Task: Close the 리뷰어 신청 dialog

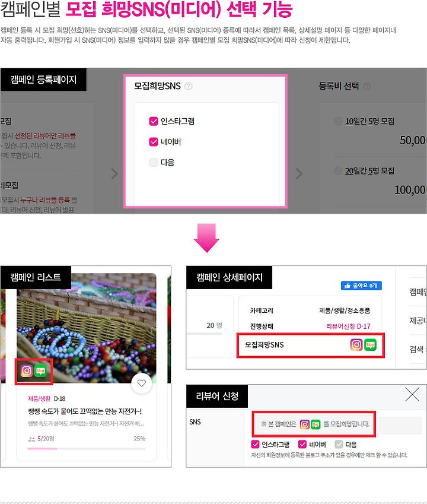Action: [412, 394]
